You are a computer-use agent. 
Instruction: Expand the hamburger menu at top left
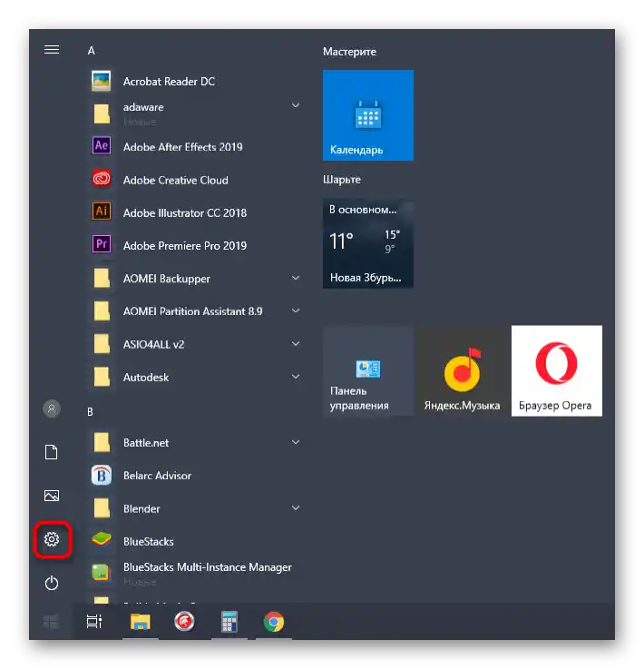pos(52,50)
